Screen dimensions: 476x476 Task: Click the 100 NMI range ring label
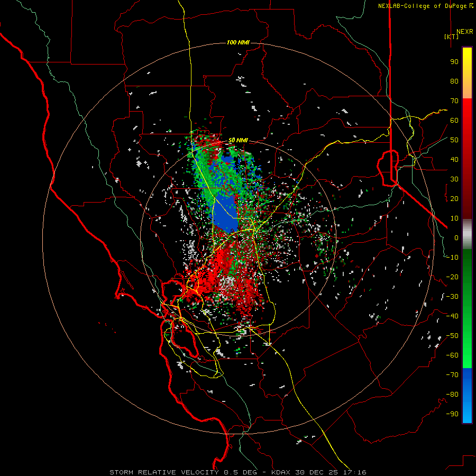point(238,42)
